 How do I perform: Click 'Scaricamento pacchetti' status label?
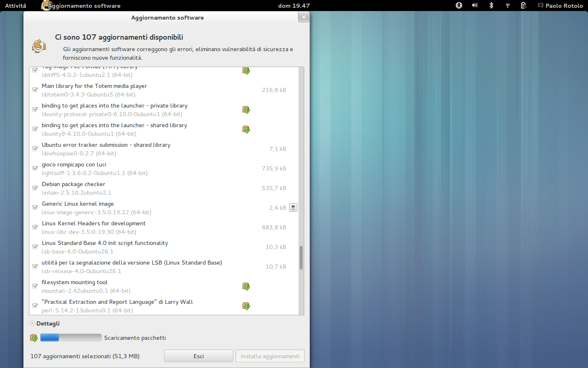click(x=135, y=338)
